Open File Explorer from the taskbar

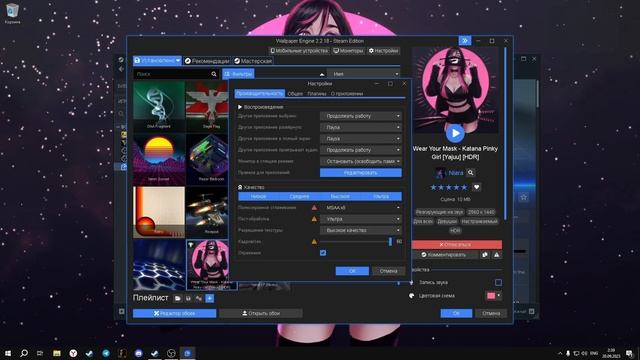coord(57,353)
